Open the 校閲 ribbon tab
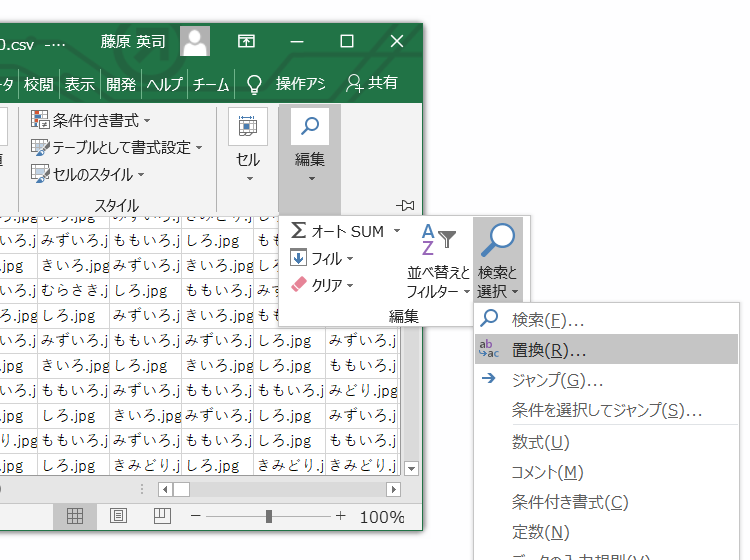 39,84
